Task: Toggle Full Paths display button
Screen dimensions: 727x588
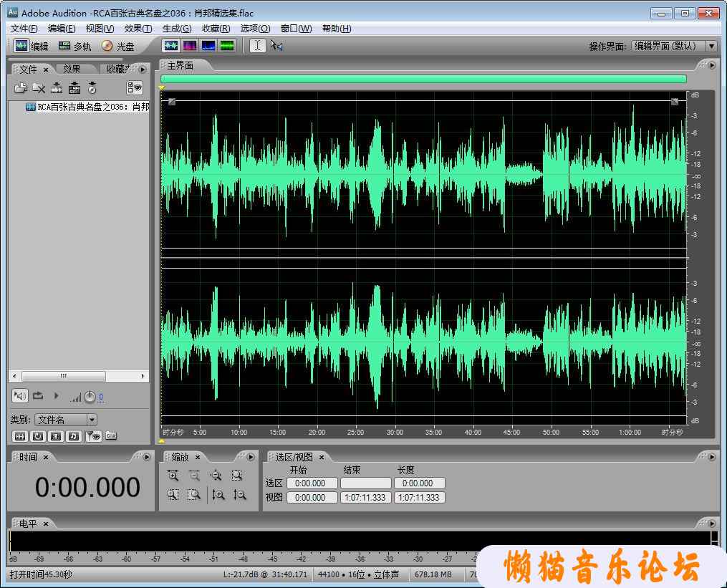Action: click(x=111, y=436)
